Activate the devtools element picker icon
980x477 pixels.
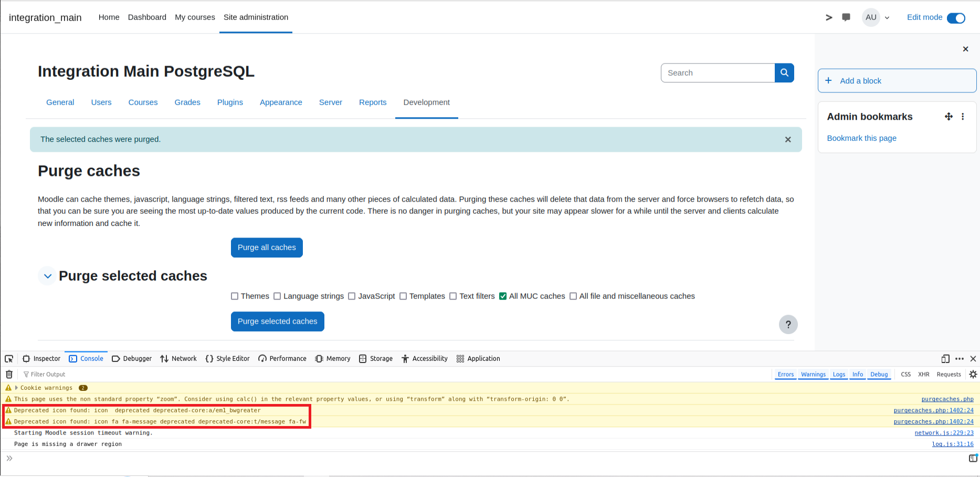coord(9,359)
